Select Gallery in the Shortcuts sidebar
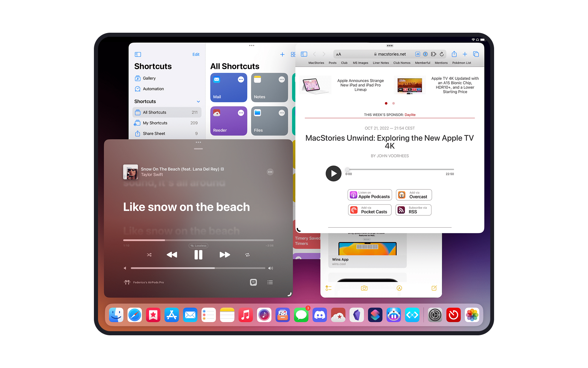The height and width of the screenshot is (368, 588). [x=150, y=78]
